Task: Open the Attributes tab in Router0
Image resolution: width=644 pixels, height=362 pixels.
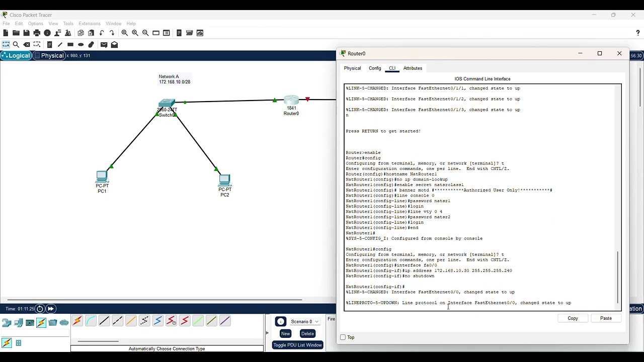Action: tap(413, 68)
